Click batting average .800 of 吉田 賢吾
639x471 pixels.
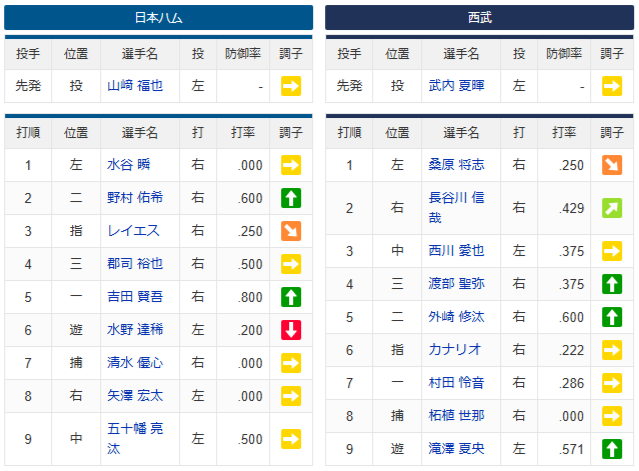(250, 297)
